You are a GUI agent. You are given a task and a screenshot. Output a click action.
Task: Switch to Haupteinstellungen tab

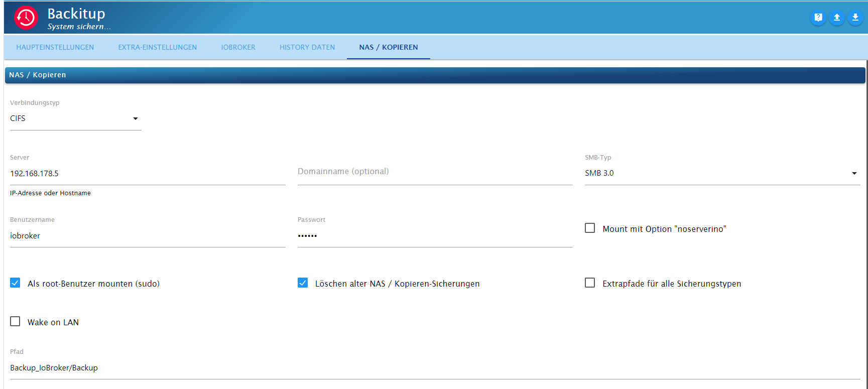click(55, 47)
